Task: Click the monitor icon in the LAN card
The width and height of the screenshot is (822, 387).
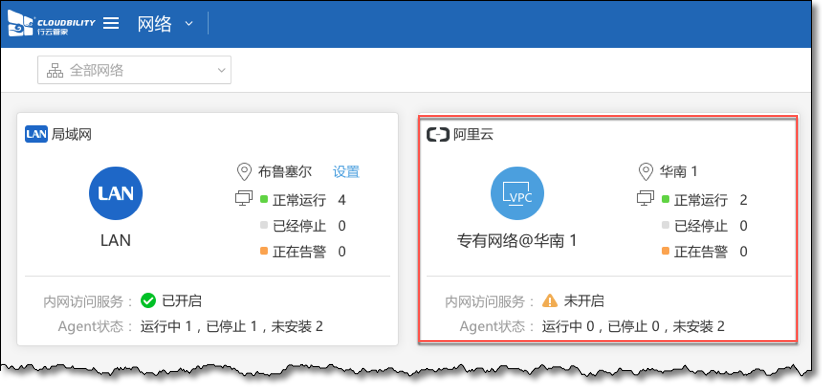Action: (x=244, y=199)
